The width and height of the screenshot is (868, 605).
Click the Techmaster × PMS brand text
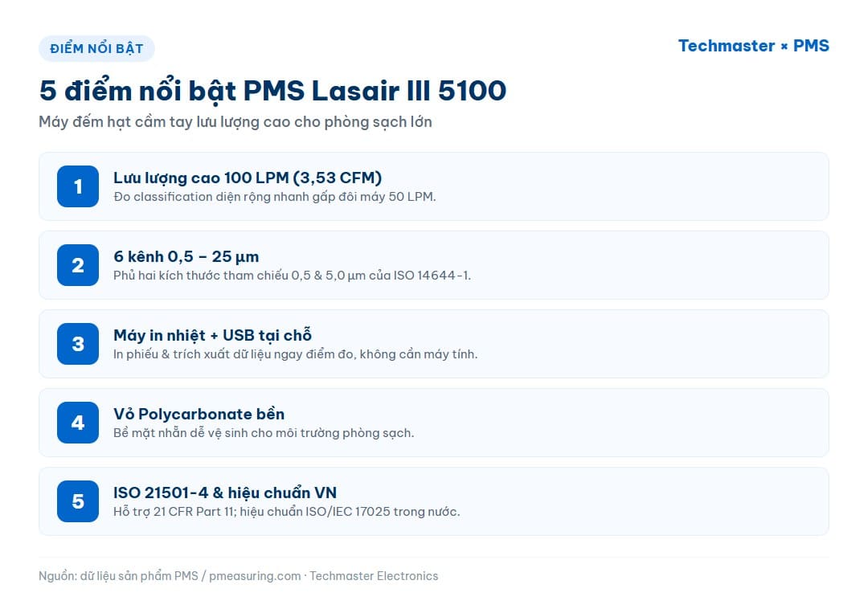coord(753,45)
